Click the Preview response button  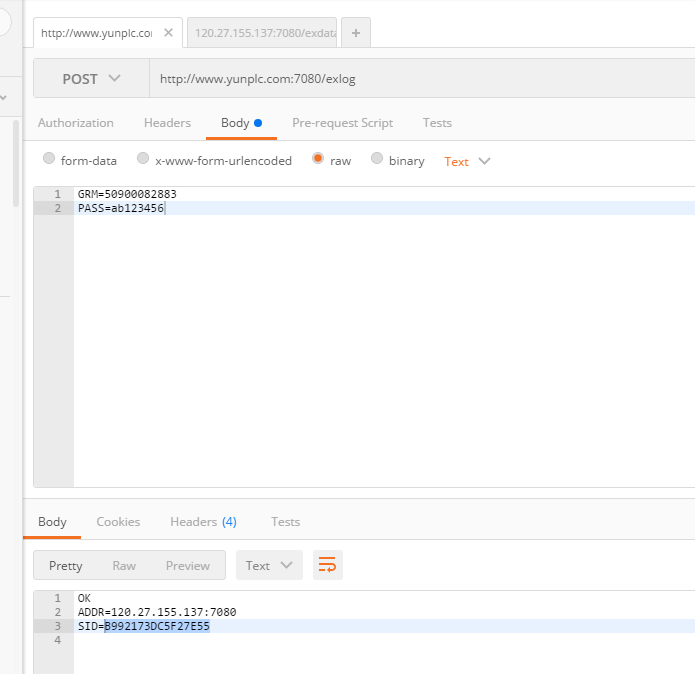pos(188,565)
